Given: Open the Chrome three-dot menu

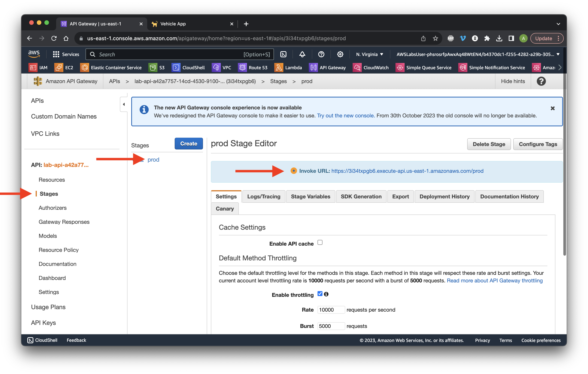Looking at the screenshot, I should tap(558, 38).
